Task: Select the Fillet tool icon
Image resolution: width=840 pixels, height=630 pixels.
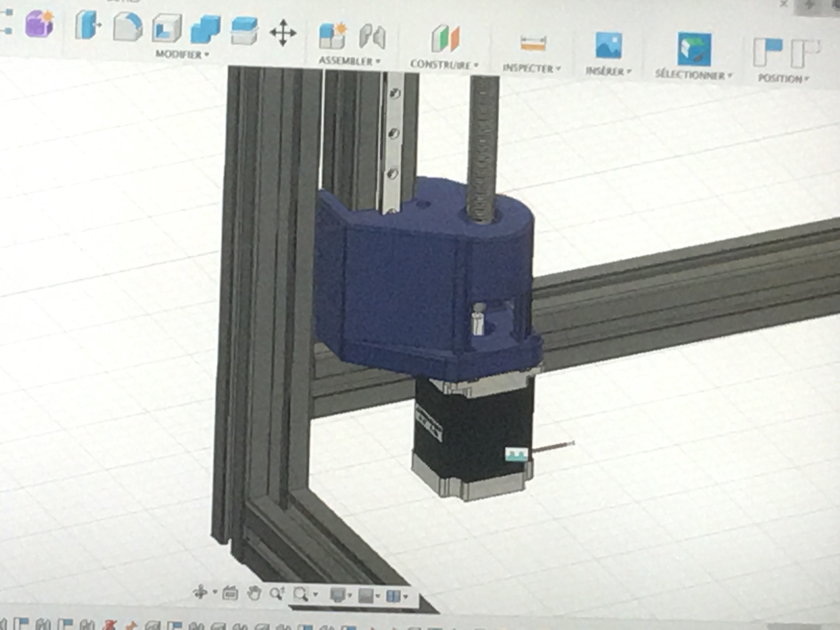Action: point(128,27)
